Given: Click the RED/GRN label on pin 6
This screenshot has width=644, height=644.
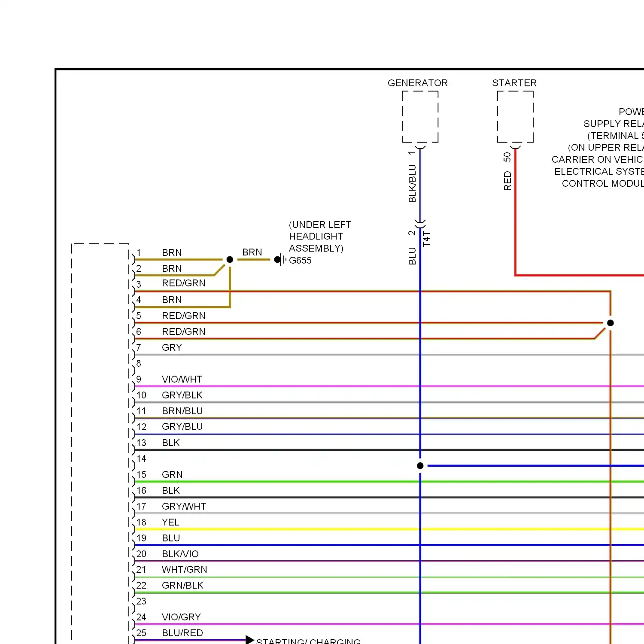Looking at the screenshot, I should point(184,331).
